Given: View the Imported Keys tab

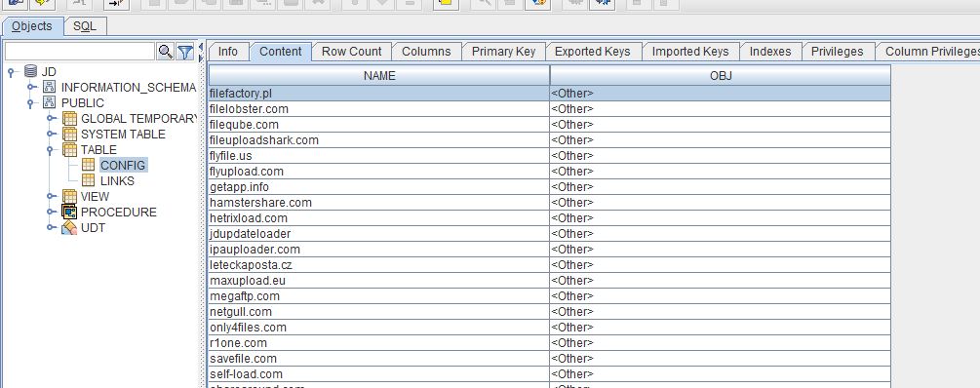Looking at the screenshot, I should pyautogui.click(x=690, y=52).
